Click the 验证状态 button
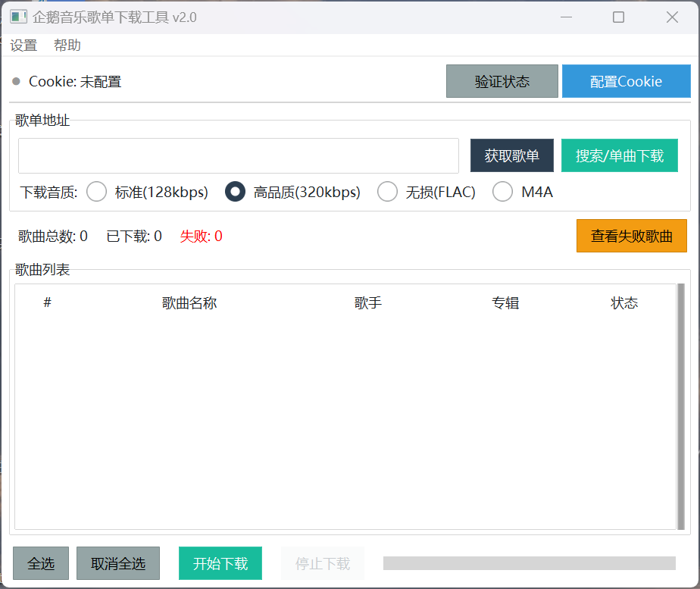Image resolution: width=700 pixels, height=589 pixels. (x=502, y=81)
